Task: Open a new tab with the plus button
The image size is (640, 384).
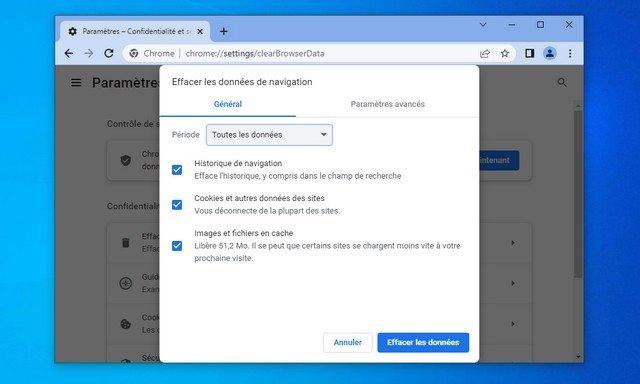Action: (224, 31)
